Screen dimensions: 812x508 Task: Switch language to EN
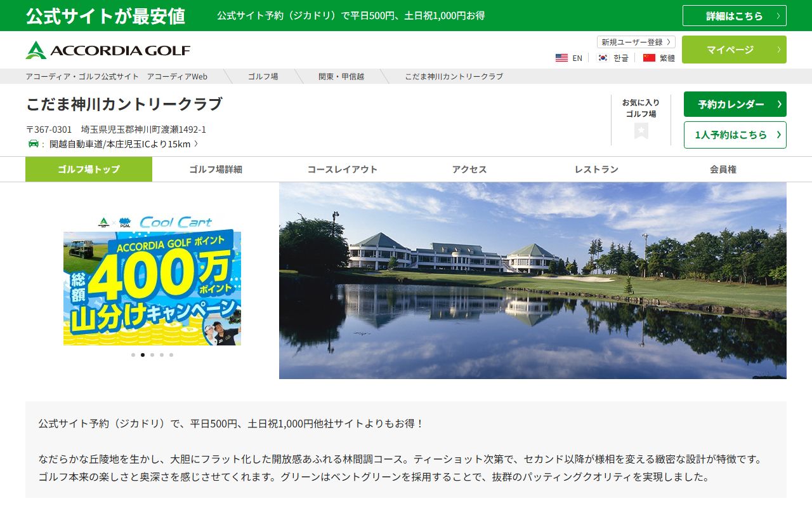pyautogui.click(x=577, y=58)
